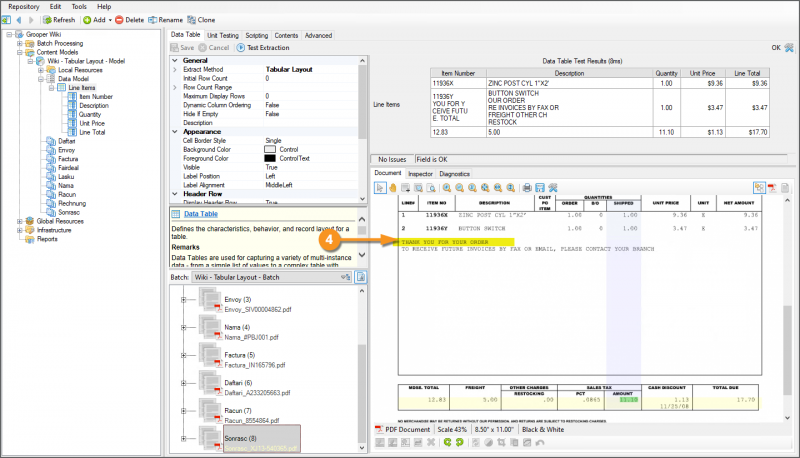Expand the Factura (5) batch folder
The width and height of the screenshot is (800, 458).
[x=183, y=355]
